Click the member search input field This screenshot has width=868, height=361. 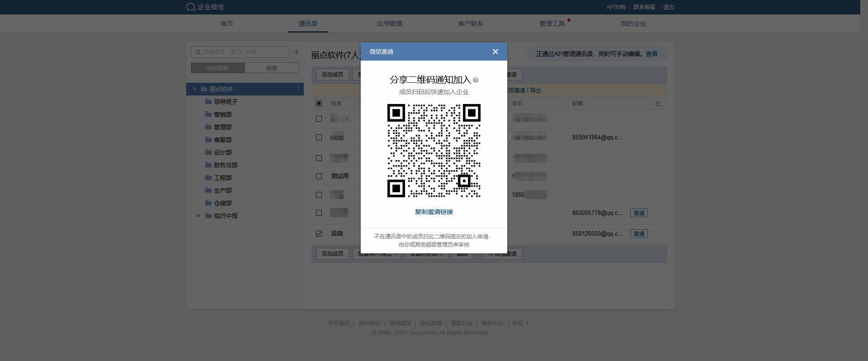click(x=240, y=52)
